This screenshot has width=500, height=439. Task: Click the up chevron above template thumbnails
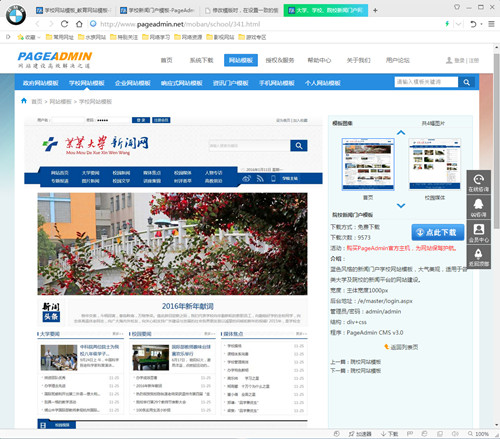pyautogui.click(x=401, y=132)
